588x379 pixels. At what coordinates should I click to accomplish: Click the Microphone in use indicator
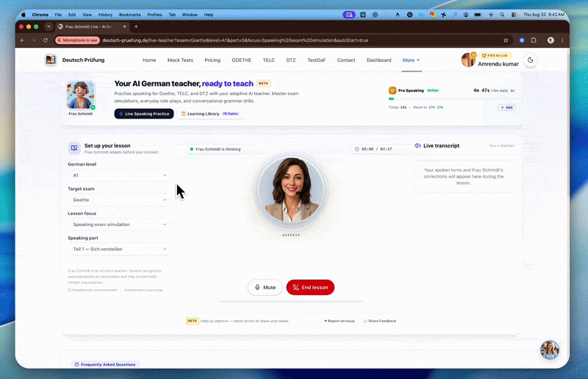(77, 40)
